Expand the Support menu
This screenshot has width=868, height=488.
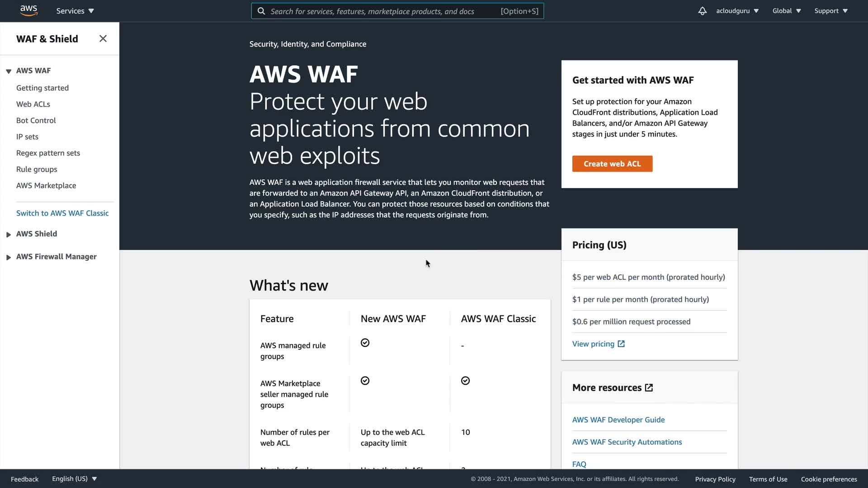830,11
